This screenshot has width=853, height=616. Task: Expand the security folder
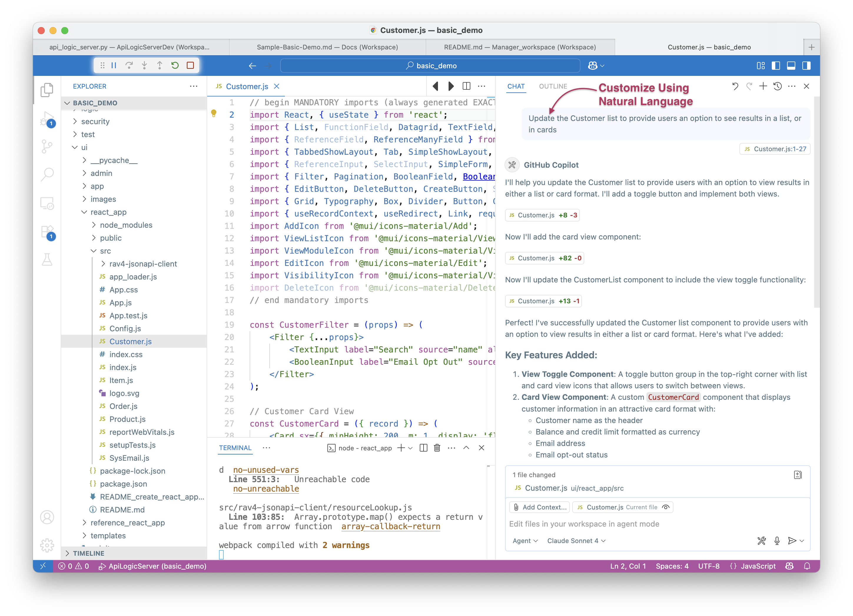pyautogui.click(x=134, y=121)
